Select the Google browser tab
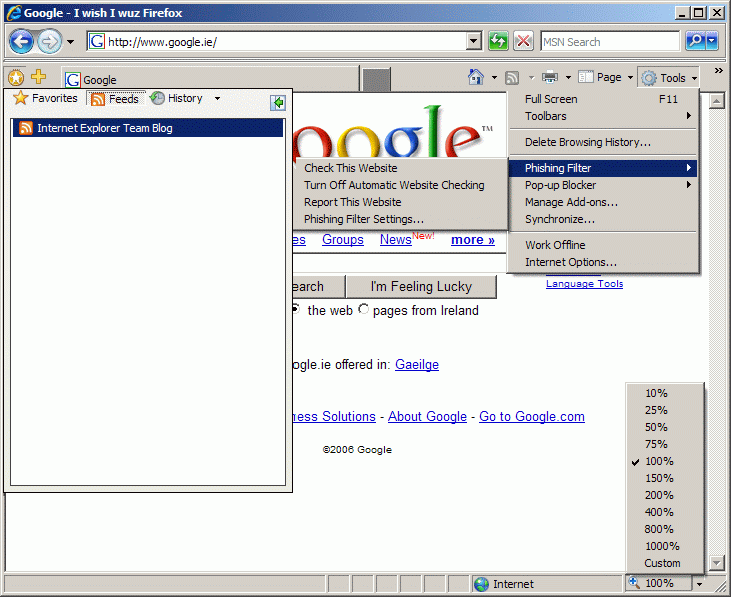731x597 pixels. 210,79
